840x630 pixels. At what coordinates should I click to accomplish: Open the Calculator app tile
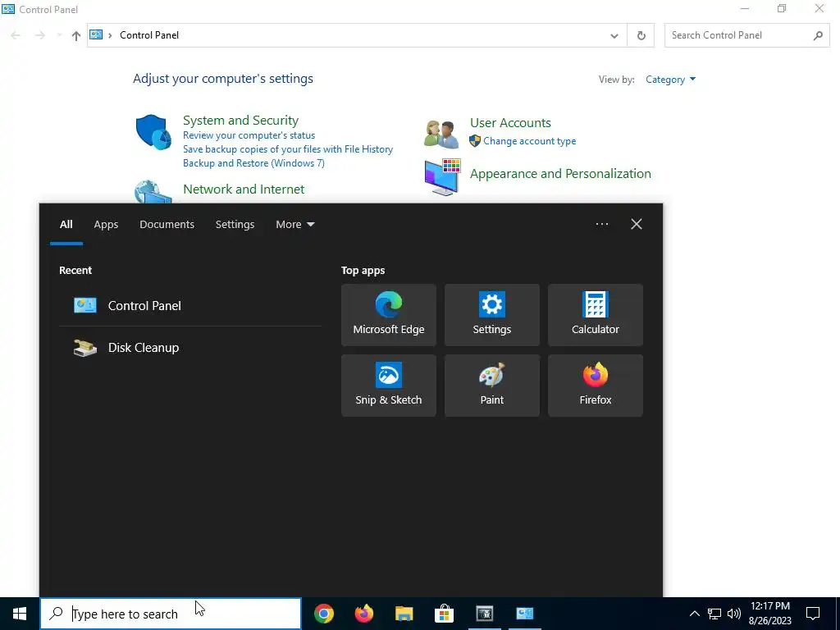(x=596, y=315)
